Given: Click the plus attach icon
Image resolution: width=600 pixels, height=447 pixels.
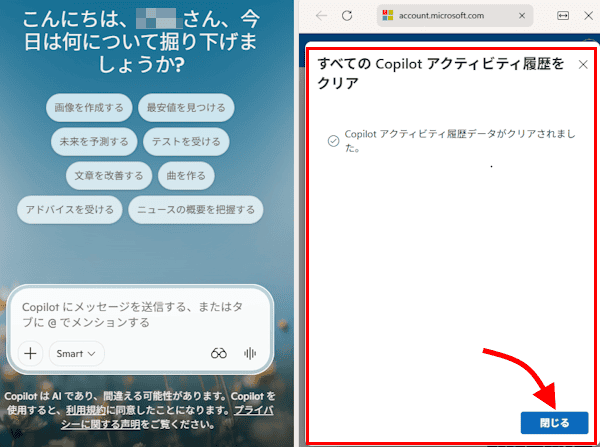Looking at the screenshot, I should coord(30,353).
